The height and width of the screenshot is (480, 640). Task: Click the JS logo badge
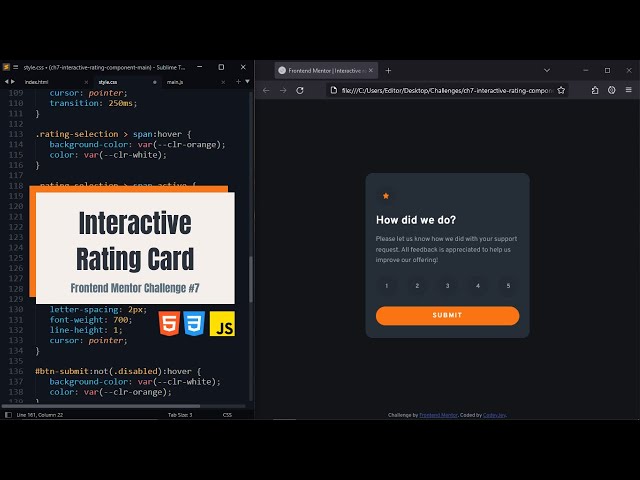(x=222, y=324)
